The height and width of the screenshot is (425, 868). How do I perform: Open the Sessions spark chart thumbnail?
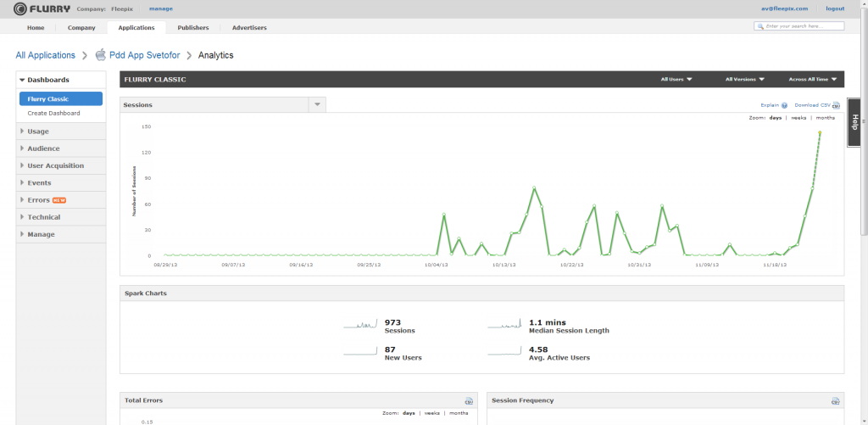(362, 324)
